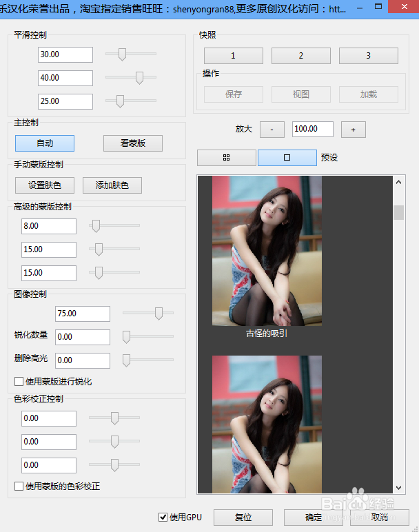Screen dimensions: 419x532
Task: Click the 30.00 smoothing input field
Action: 65,54
